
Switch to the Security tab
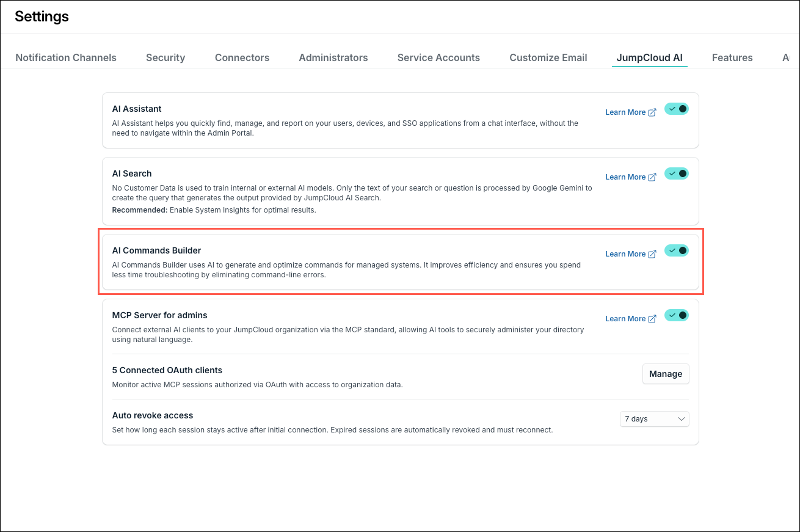click(165, 57)
